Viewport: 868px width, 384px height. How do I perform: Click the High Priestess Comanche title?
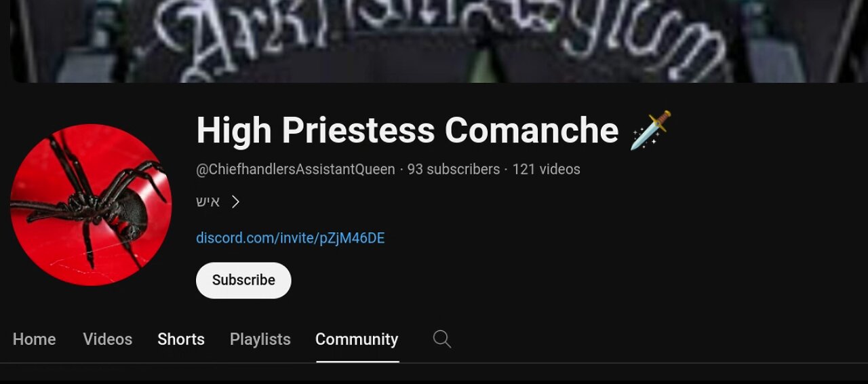(408, 130)
